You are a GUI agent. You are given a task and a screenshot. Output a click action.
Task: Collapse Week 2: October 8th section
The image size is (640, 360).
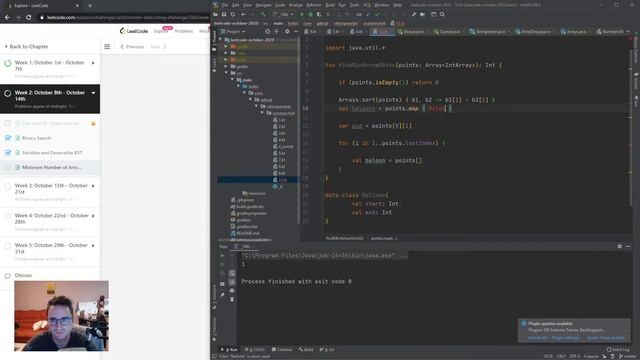93,93
